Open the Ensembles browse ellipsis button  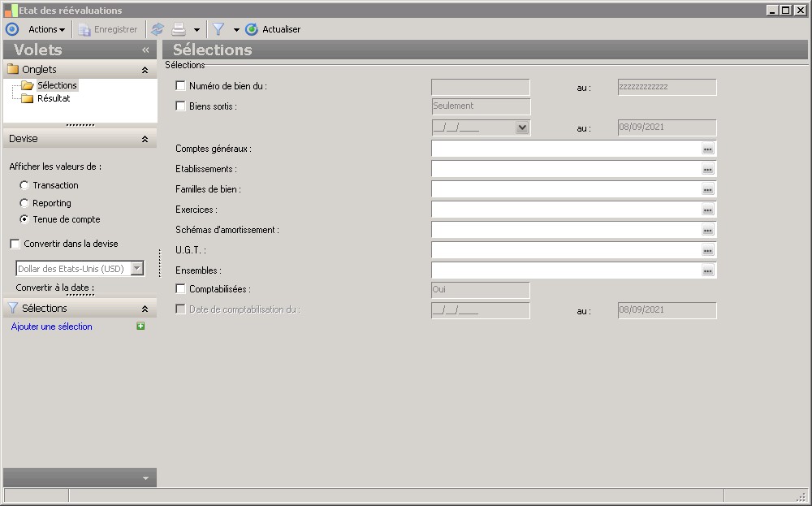tap(708, 270)
